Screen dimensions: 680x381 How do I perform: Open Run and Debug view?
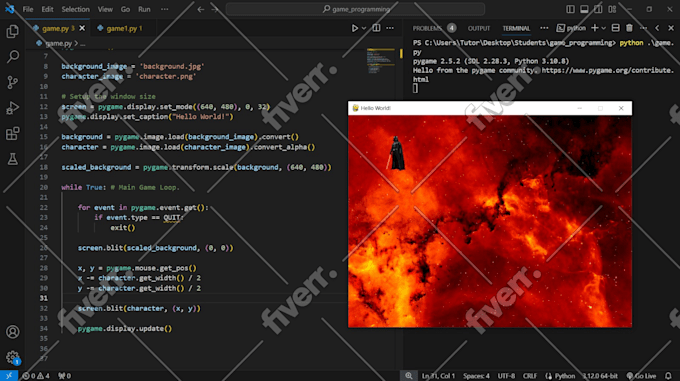click(x=13, y=107)
